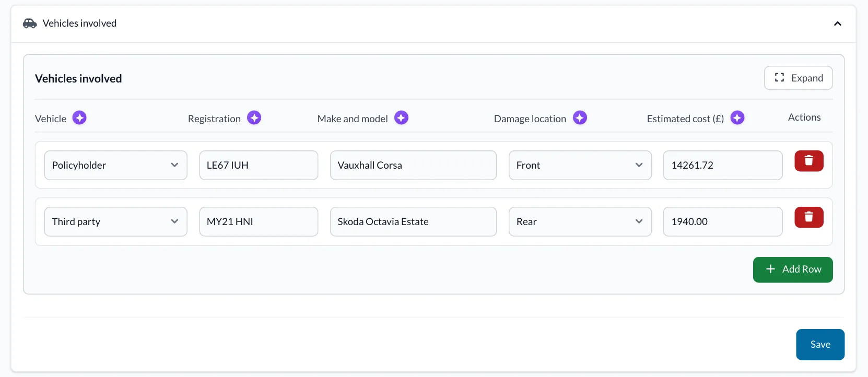The width and height of the screenshot is (868, 377).
Task: Click the sparkle icon beside Damage location
Action: pos(580,118)
